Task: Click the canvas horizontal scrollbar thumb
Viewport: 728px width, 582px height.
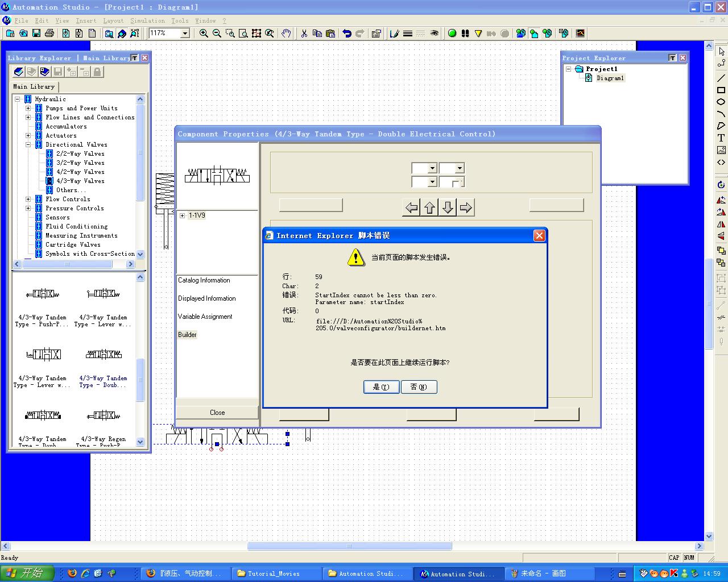Action: tap(349, 546)
